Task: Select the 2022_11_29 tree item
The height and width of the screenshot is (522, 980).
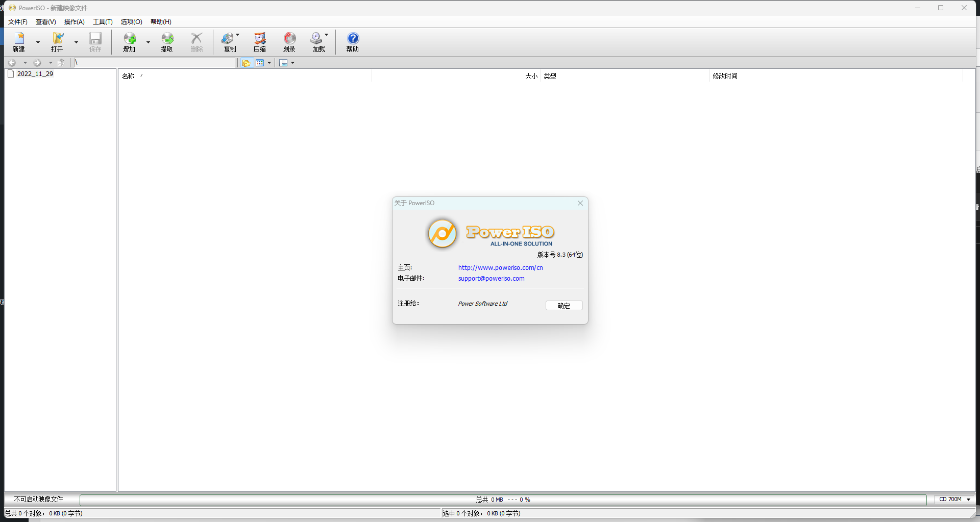Action: point(35,74)
